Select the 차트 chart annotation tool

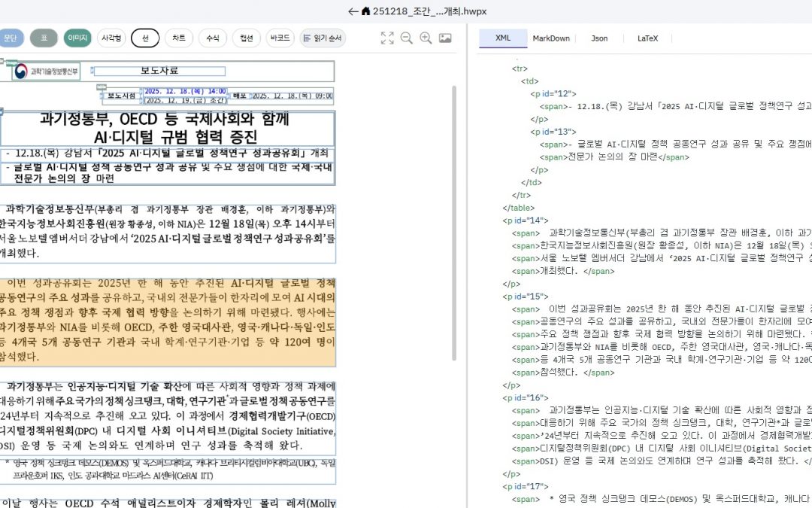tap(180, 38)
